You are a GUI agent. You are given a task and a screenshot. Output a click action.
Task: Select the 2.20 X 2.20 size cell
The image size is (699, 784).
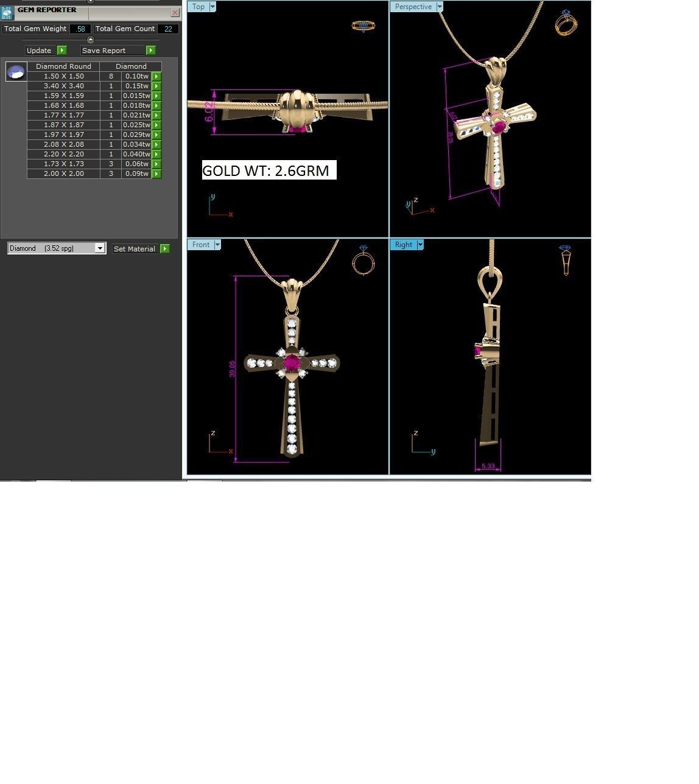pos(64,154)
